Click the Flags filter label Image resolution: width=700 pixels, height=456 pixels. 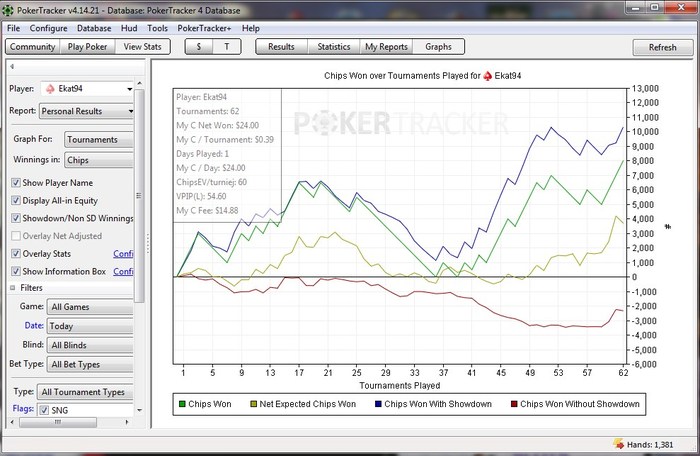23,409
